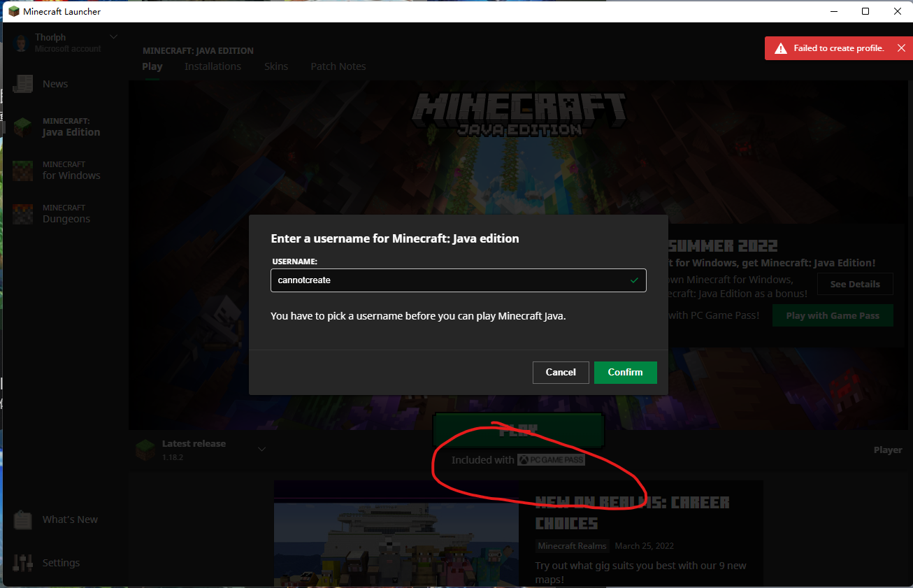Click the green checkmark in the username field
The image size is (913, 588).
pos(634,280)
